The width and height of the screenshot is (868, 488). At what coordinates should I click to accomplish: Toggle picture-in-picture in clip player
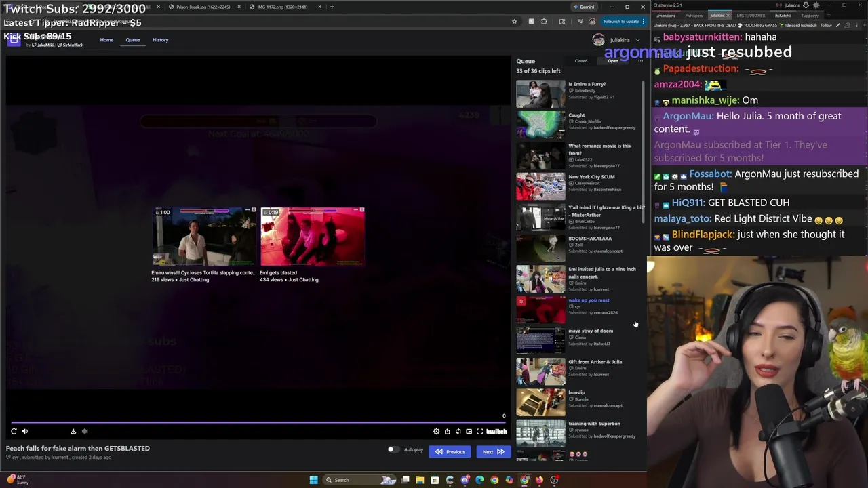pyautogui.click(x=469, y=431)
